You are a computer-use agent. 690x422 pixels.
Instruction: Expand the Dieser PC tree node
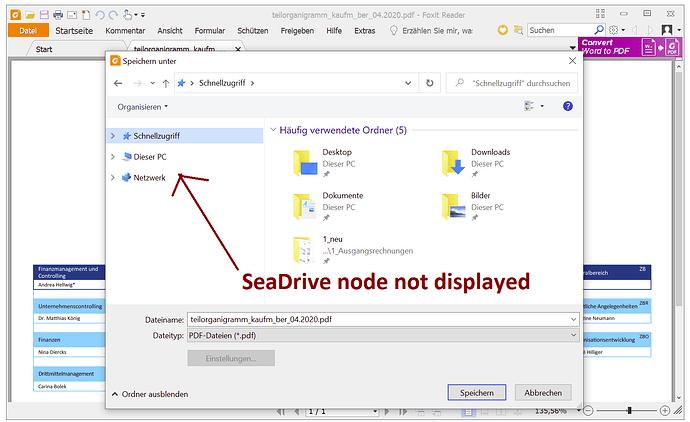coord(113,157)
